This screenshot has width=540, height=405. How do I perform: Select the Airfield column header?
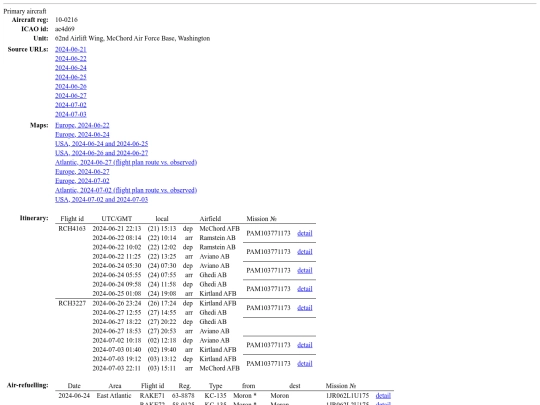coord(210,219)
